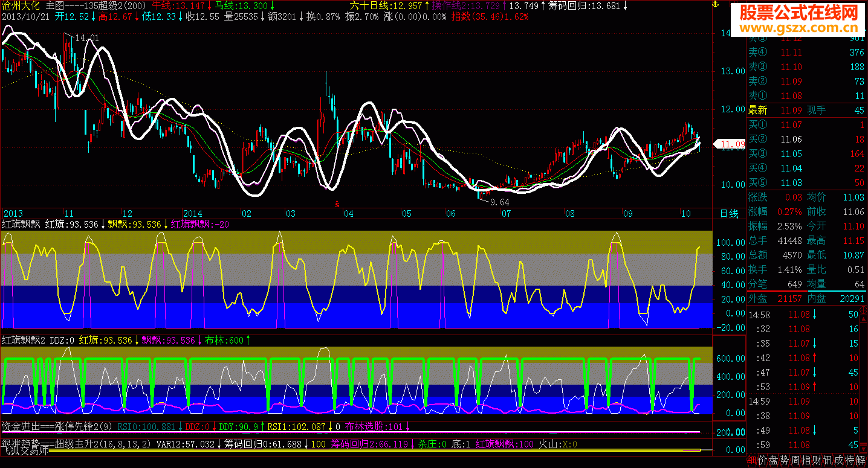This screenshot has width=868, height=468.
Task: Click the $ marker below the March candles
Action: [x=337, y=204]
